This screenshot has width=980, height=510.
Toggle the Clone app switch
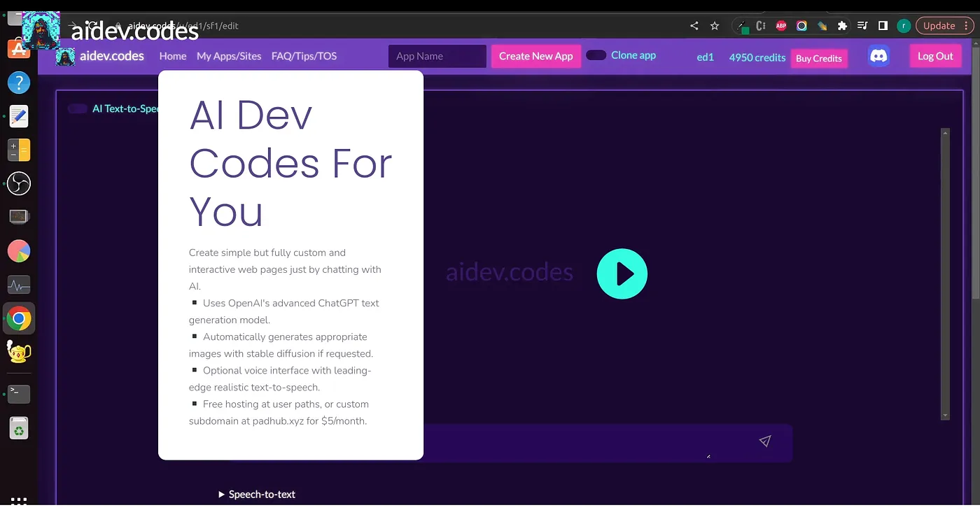pyautogui.click(x=596, y=55)
